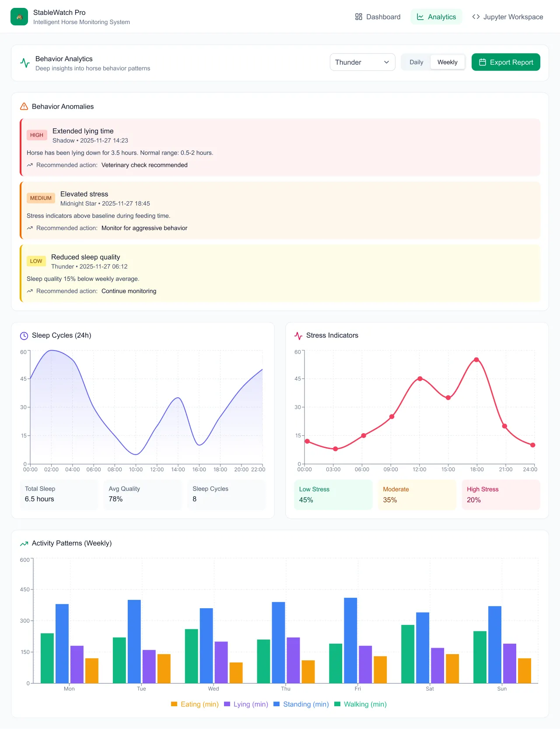This screenshot has width=560, height=729.
Task: Open the Jupyter Workspace link
Action: [507, 17]
